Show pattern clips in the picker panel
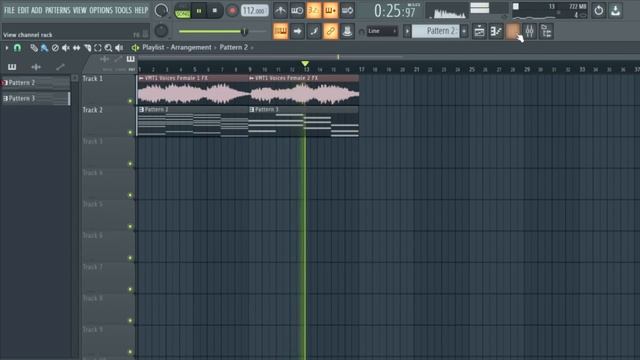This screenshot has width=640, height=360. (x=12, y=67)
